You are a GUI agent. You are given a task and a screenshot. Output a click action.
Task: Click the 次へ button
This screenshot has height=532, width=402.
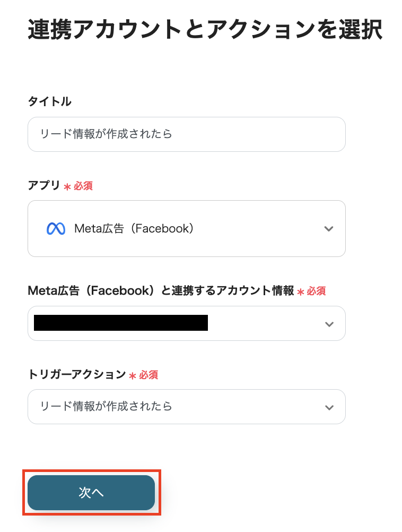tap(91, 493)
